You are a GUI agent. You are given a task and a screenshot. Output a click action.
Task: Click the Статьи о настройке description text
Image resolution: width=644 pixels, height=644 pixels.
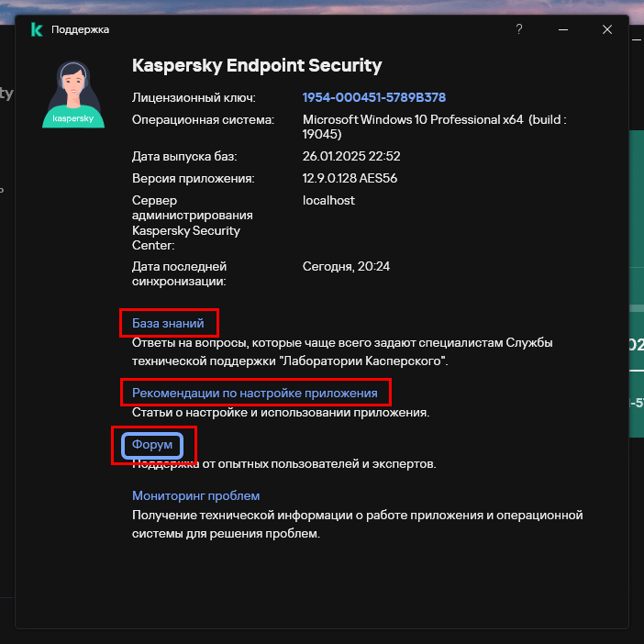281,412
